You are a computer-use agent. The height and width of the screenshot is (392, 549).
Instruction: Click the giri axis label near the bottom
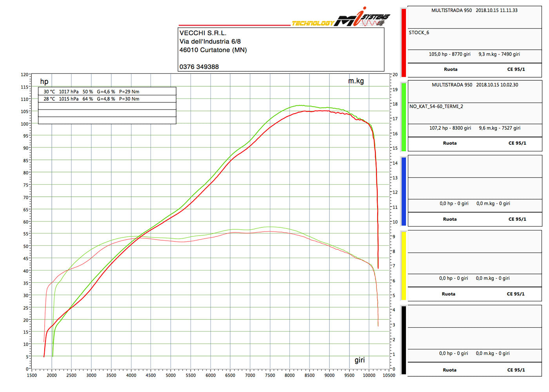tap(359, 360)
